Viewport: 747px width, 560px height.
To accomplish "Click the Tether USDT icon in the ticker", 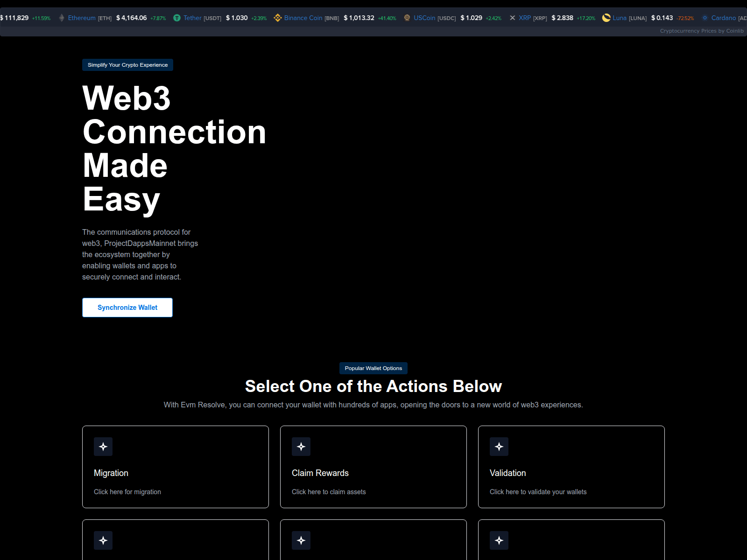I will [x=176, y=18].
